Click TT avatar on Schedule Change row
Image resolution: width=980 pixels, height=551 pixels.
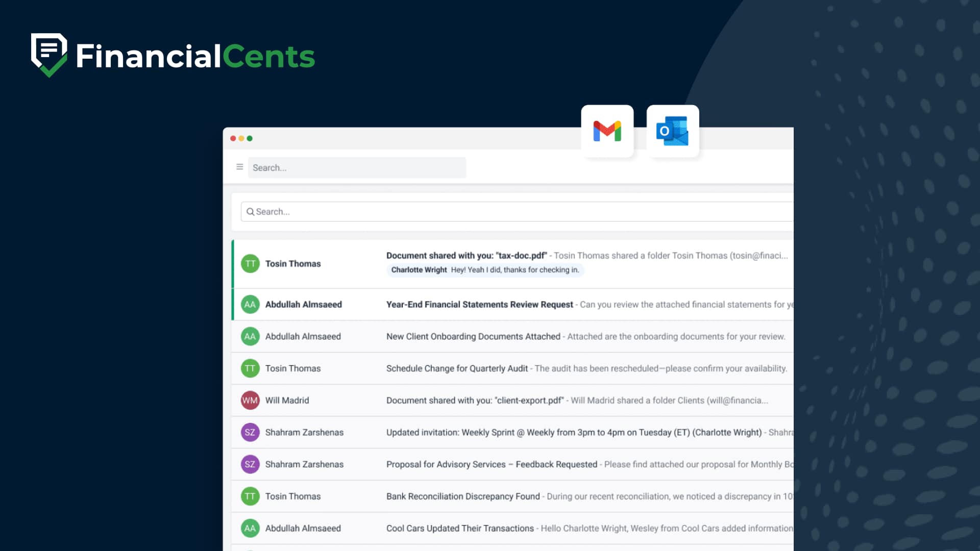pyautogui.click(x=250, y=368)
